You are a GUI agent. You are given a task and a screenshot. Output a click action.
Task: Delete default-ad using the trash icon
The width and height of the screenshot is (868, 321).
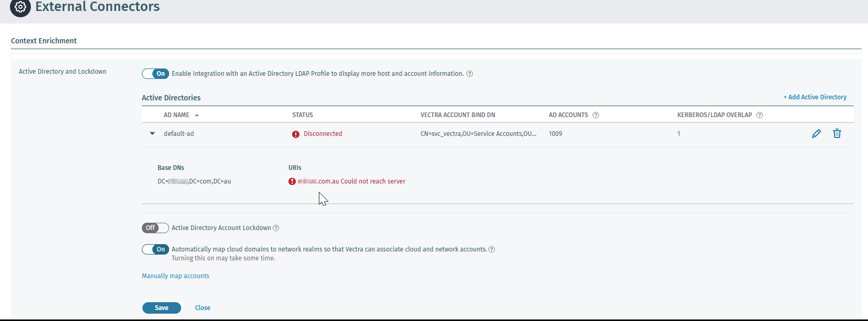click(x=837, y=134)
